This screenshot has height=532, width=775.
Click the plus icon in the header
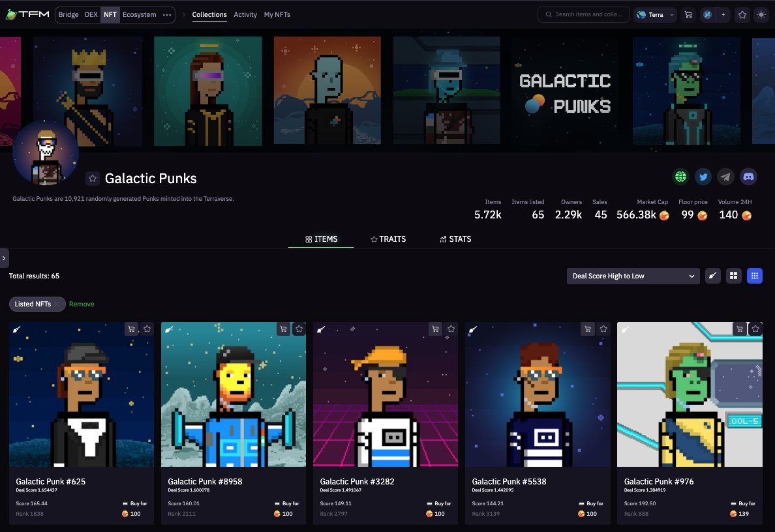(723, 15)
